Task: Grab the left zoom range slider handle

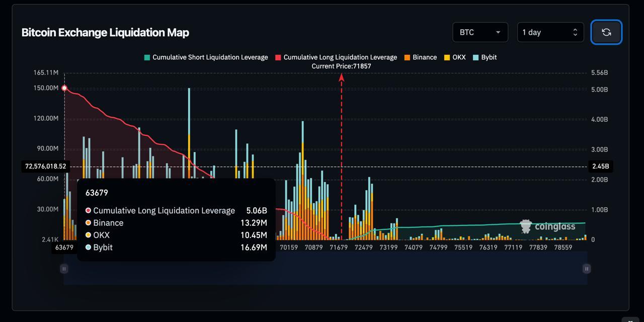Action: click(x=64, y=269)
